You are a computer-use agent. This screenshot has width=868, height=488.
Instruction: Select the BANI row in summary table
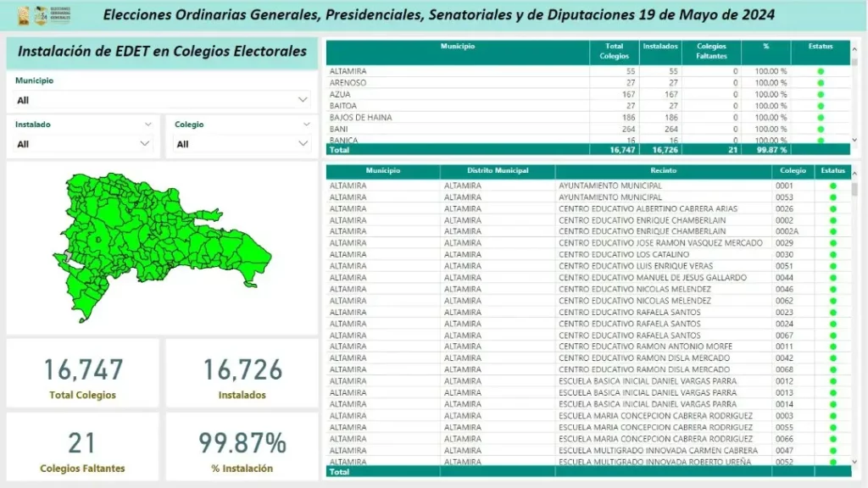[458, 129]
